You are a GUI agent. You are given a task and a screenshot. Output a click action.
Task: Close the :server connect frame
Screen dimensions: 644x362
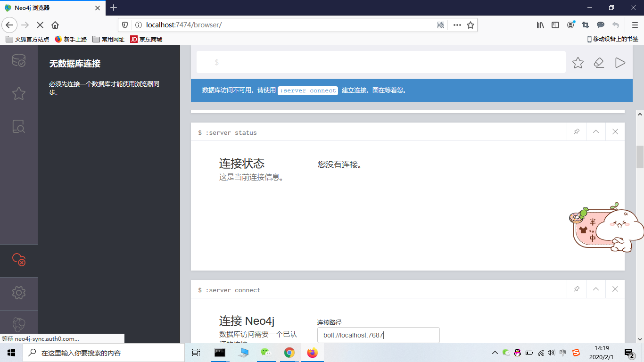tap(615, 289)
